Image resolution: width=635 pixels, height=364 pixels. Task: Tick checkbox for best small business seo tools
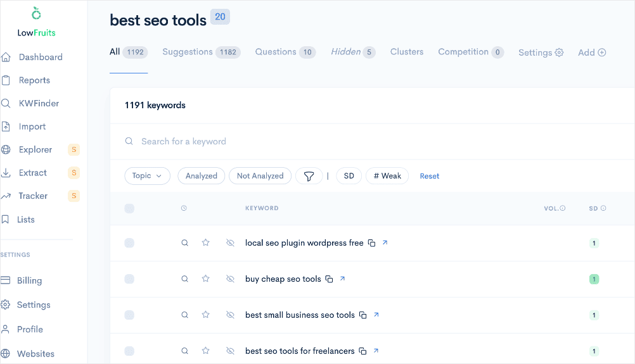pyautogui.click(x=129, y=315)
